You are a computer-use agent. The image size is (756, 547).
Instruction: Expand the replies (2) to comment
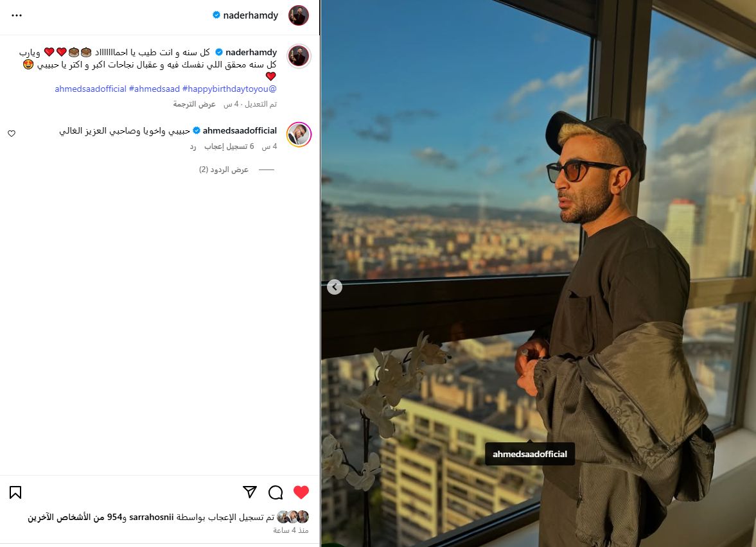(224, 169)
